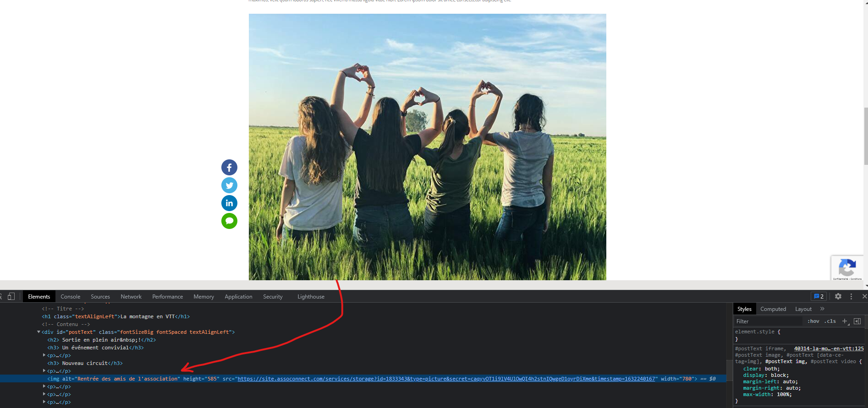Select the Styles sub-tab
Viewport: 868px width, 408px height.
[x=744, y=309]
